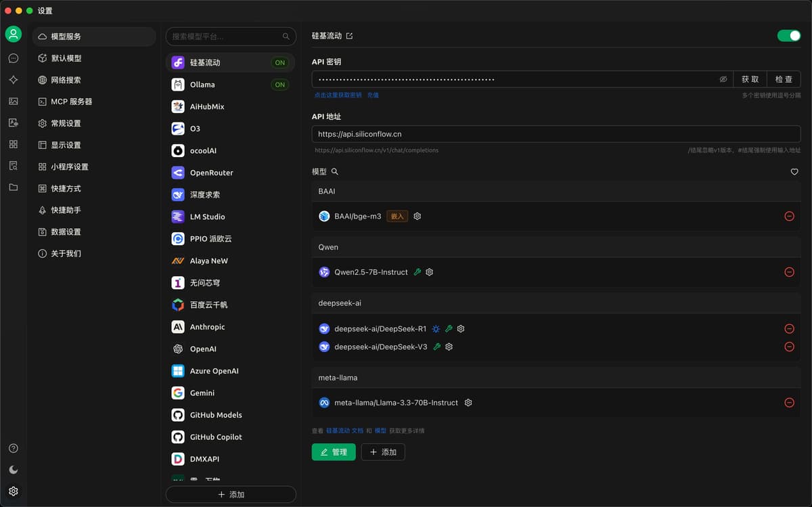812x507 pixels.
Task: Click the green 管理 models button
Action: [334, 452]
